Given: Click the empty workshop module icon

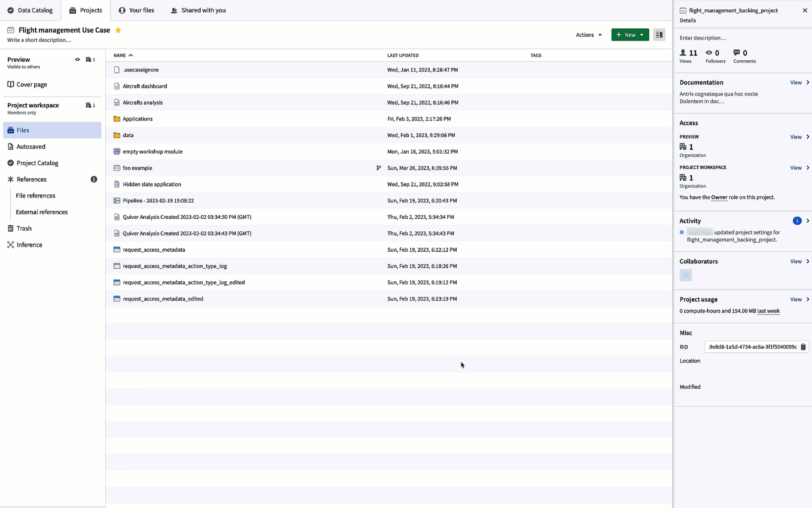Looking at the screenshot, I should point(117,151).
